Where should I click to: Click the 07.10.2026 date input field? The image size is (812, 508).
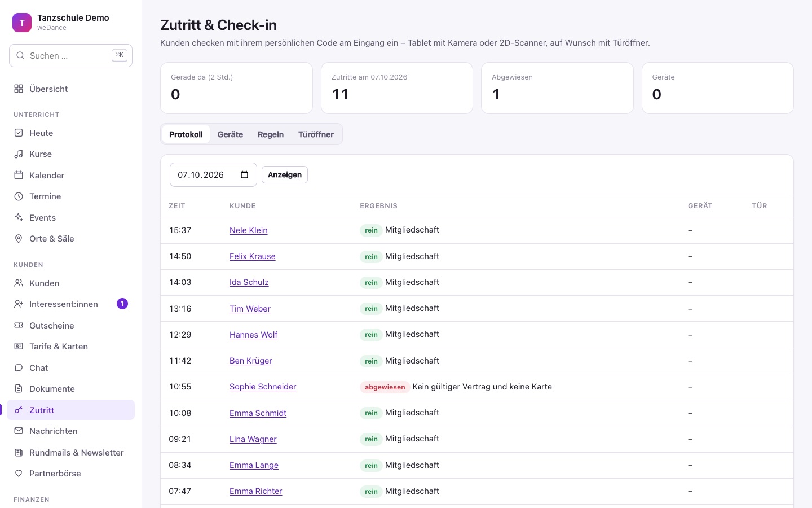(x=213, y=174)
